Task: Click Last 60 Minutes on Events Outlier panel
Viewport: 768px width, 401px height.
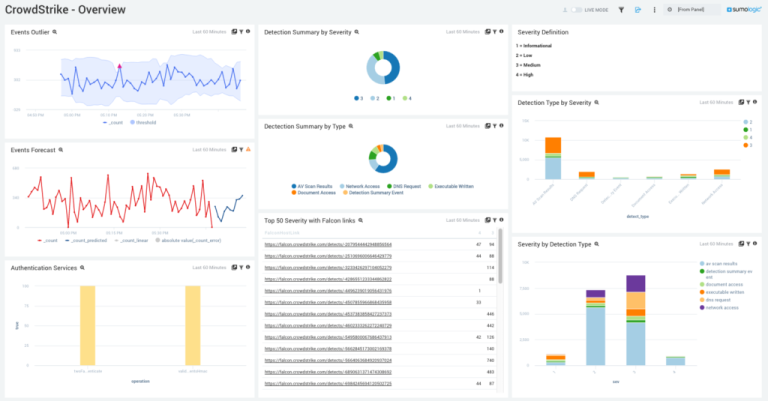Action: [x=209, y=32]
